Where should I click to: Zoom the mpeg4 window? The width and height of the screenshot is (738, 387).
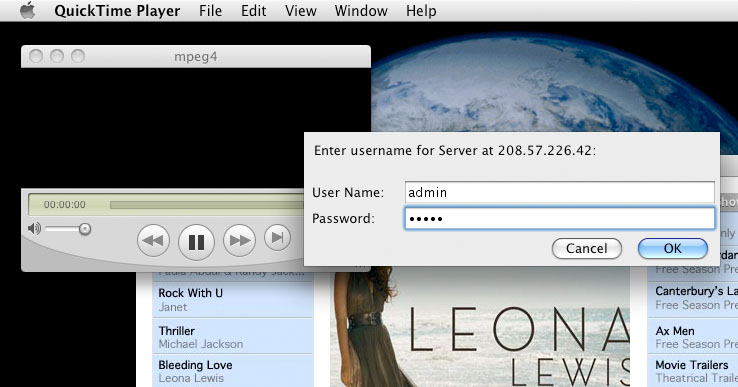[x=78, y=56]
